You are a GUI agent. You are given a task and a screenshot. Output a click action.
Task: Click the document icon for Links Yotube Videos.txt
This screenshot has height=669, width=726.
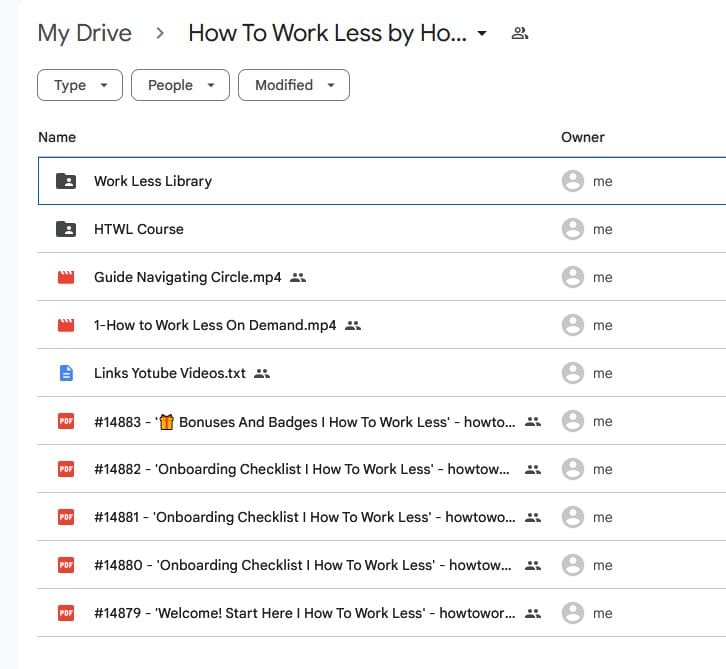click(66, 373)
